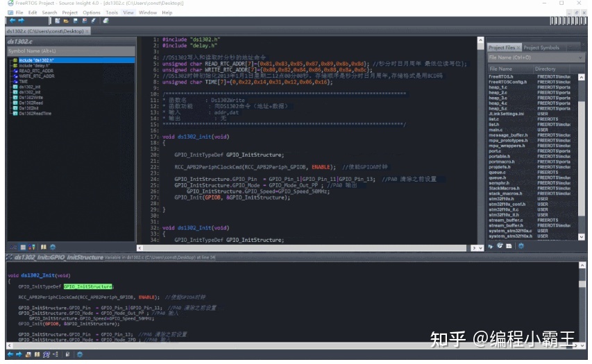Click the colored symbol-type filter icon under the symbol list
592x364 pixels.
(x=32, y=247)
